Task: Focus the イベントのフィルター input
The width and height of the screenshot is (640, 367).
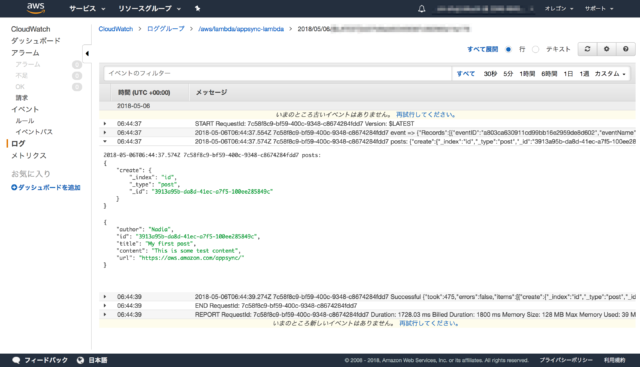Action: (x=278, y=73)
